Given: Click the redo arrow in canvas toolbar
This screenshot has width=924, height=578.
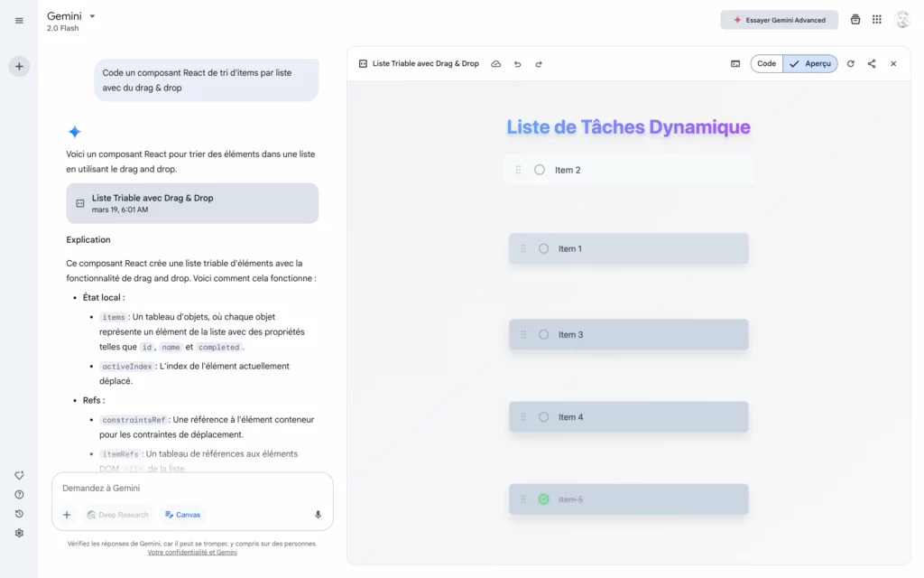Looking at the screenshot, I should 539,64.
